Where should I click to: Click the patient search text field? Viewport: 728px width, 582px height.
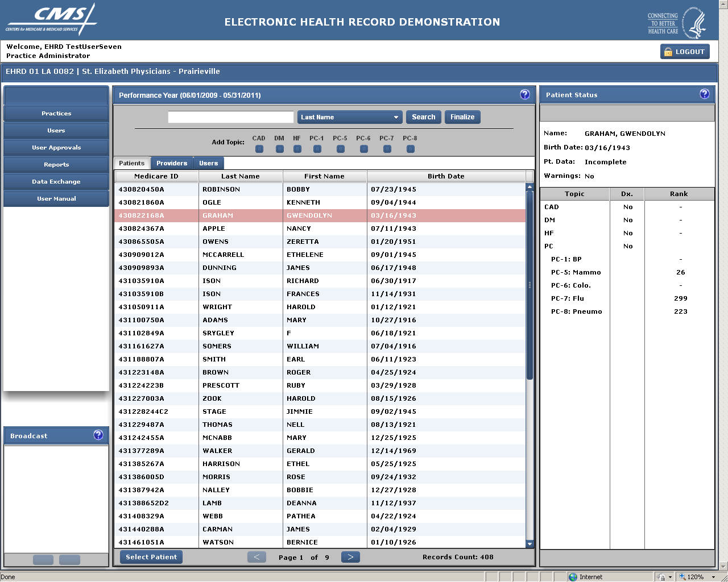pyautogui.click(x=231, y=117)
